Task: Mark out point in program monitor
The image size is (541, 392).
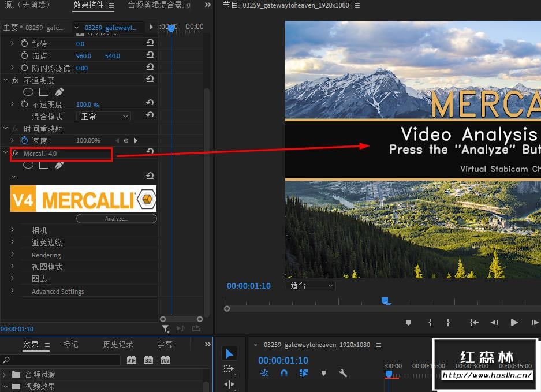Action: [448, 323]
